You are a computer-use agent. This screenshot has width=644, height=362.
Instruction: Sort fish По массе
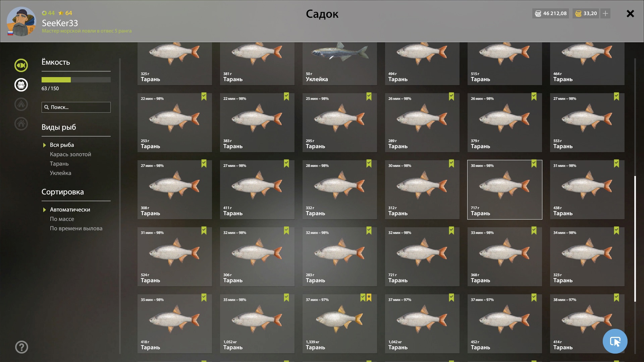[62, 219]
